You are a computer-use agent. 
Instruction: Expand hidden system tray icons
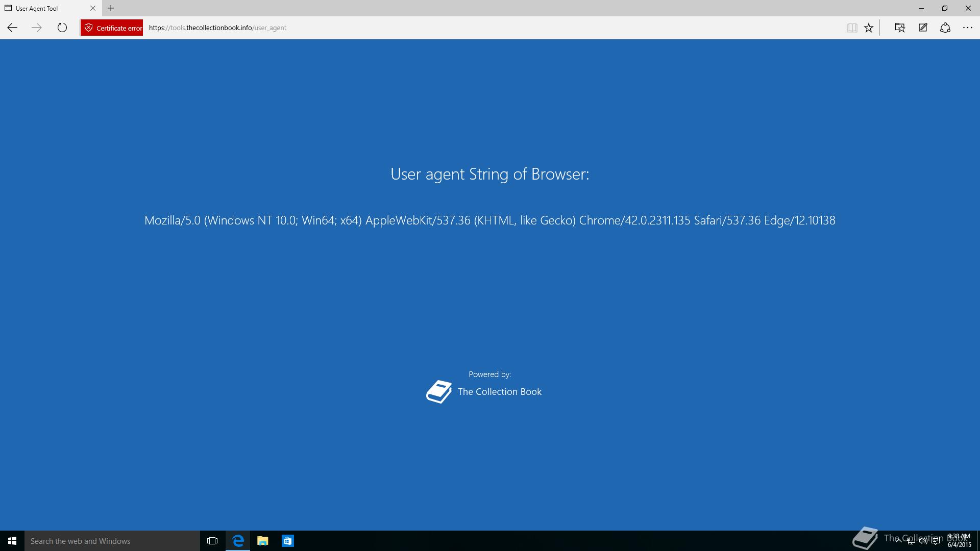pos(898,541)
